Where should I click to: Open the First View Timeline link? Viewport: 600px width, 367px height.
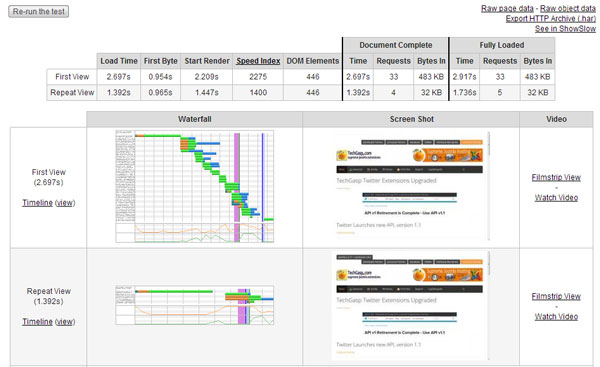pyautogui.click(x=37, y=203)
